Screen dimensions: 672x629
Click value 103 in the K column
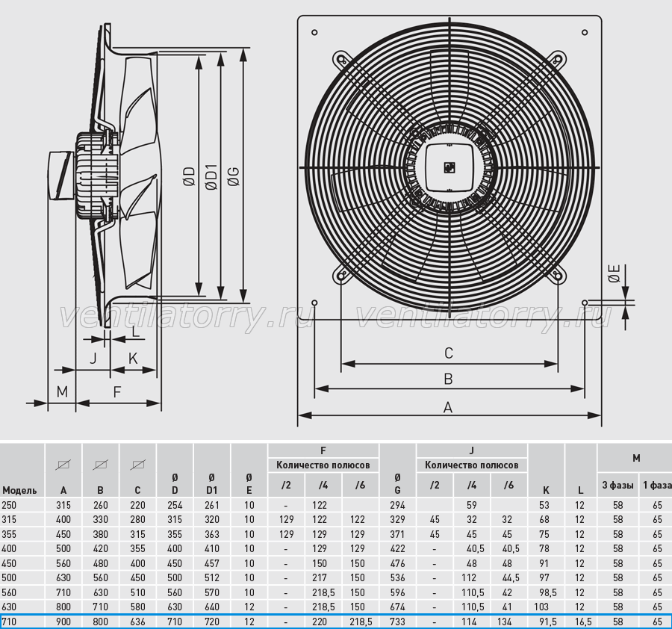(541, 607)
